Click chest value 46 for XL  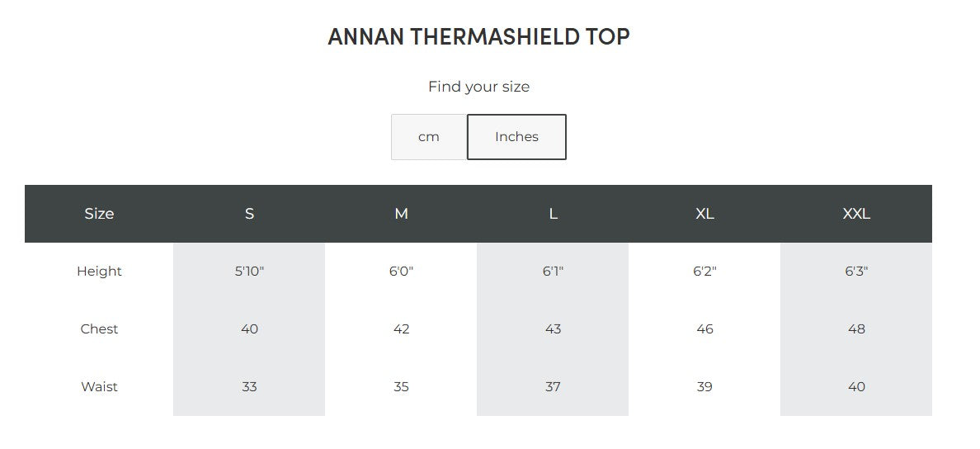click(x=704, y=329)
